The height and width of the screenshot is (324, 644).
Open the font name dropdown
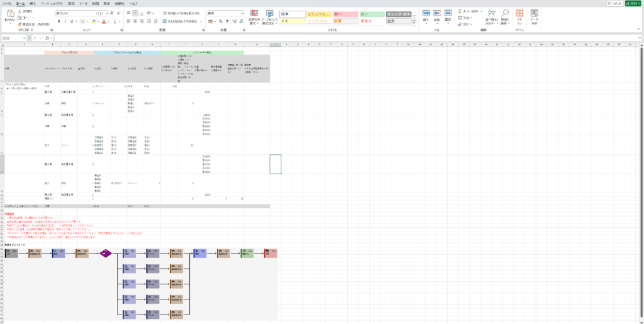(x=97, y=13)
